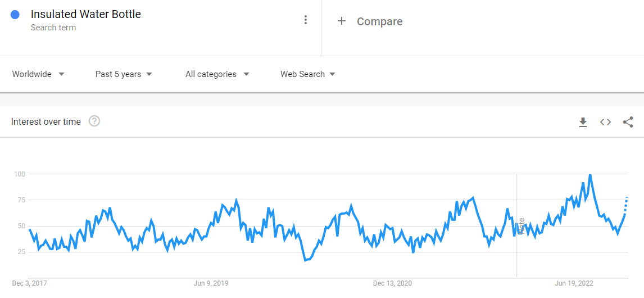Click the Note marker on the chart
This screenshot has width=644, height=298.
pyautogui.click(x=521, y=226)
